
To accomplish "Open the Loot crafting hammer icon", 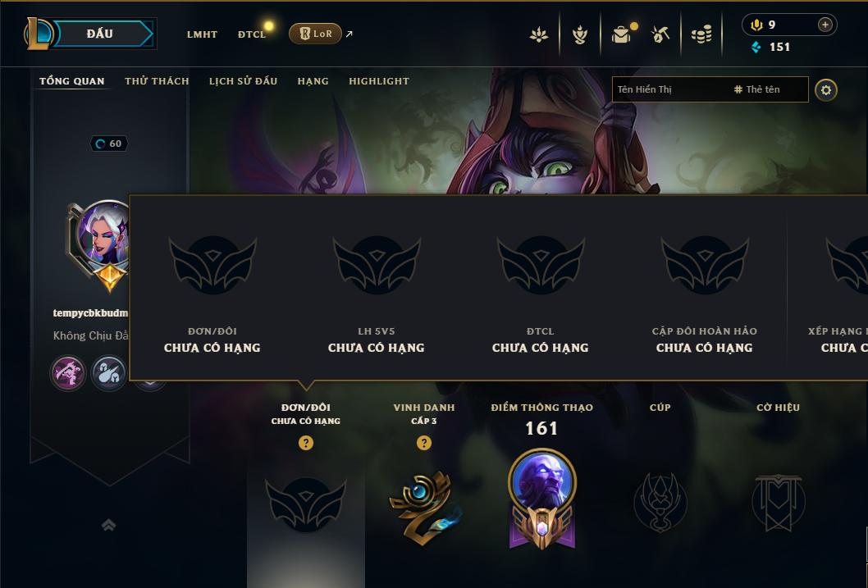I will pyautogui.click(x=660, y=34).
